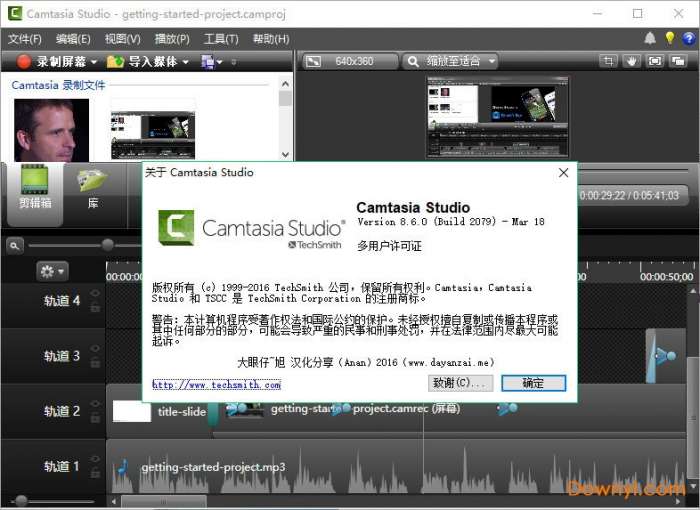Open the timeline gear settings dropdown
The image size is (700, 510).
pyautogui.click(x=51, y=271)
